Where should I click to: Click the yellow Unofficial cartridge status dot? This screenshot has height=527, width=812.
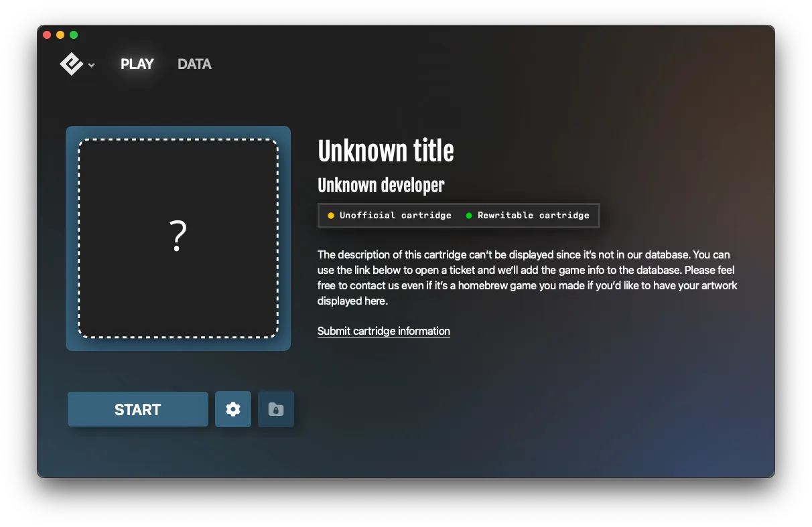tap(330, 215)
